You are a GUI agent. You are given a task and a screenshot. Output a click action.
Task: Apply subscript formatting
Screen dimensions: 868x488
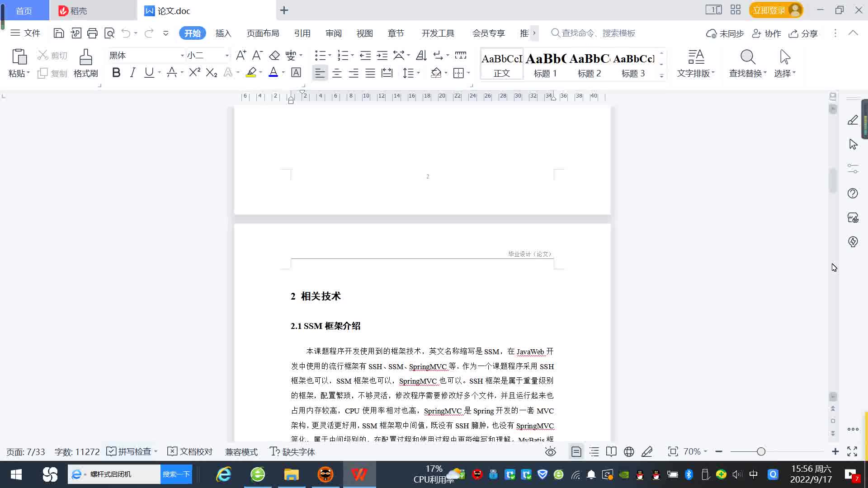(x=211, y=72)
